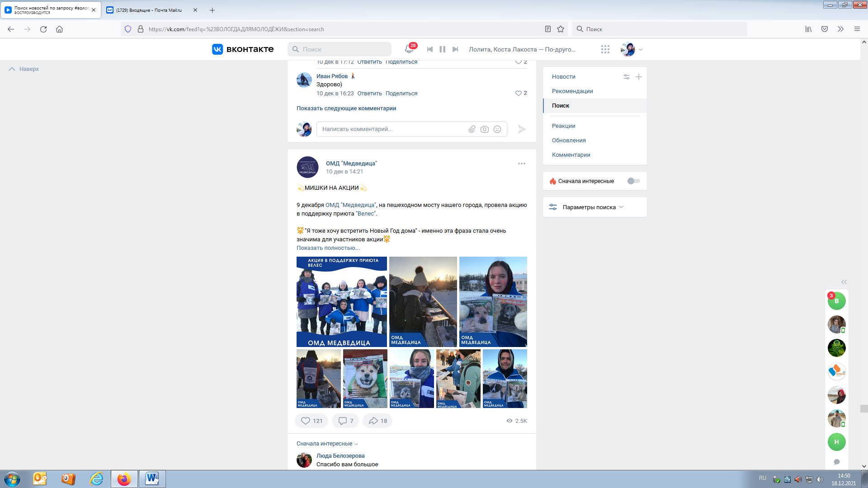The image size is (868, 488).
Task: Attach a file to the comment
Action: point(472,129)
